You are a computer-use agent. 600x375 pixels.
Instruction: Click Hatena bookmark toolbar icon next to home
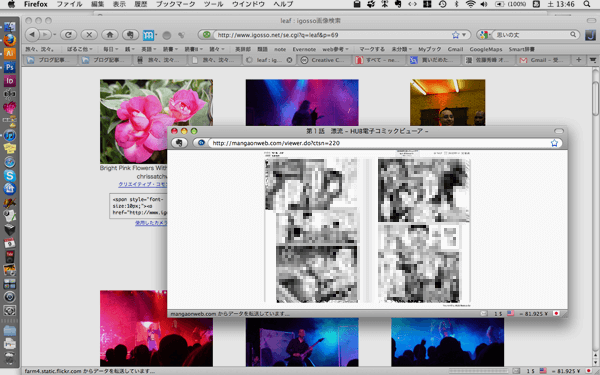(130, 35)
